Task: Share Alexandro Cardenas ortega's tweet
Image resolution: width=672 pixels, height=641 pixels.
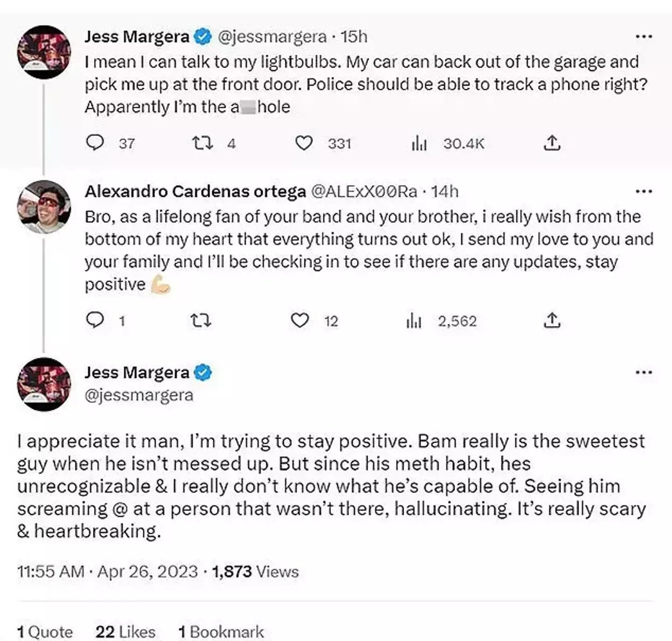Action: click(x=552, y=320)
